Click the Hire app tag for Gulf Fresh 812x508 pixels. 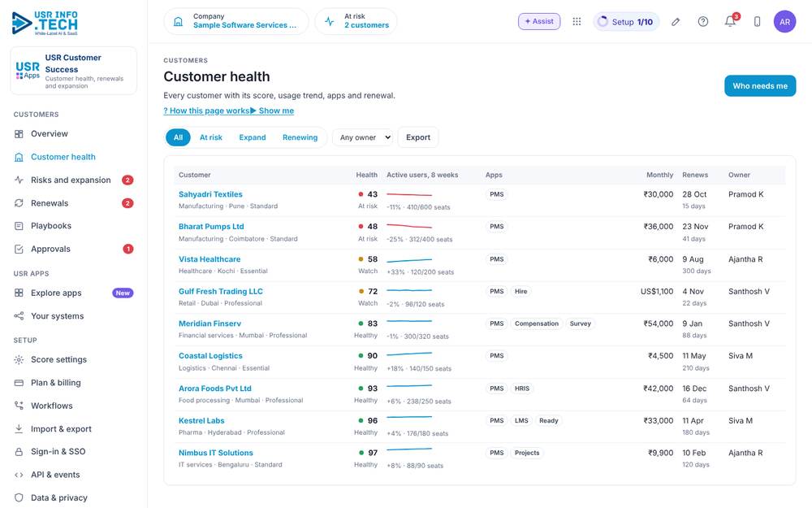520,291
